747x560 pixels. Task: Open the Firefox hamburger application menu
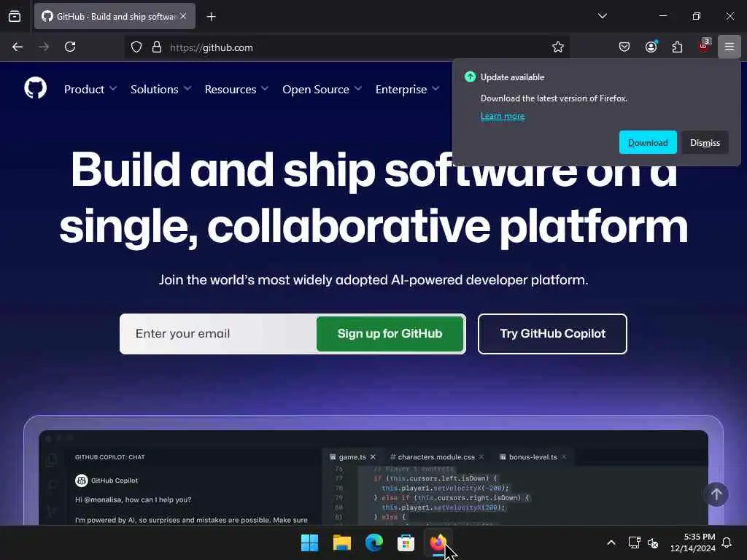[x=729, y=47]
